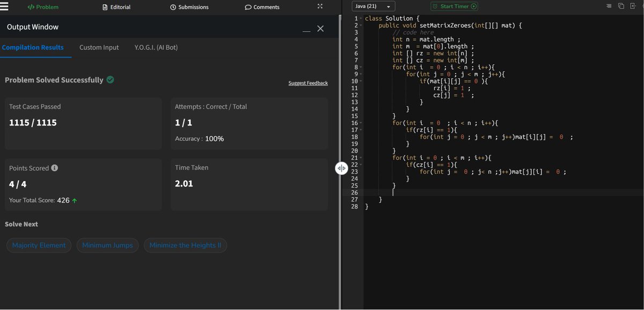
Task: Click the '2.01' time taken value
Action: [x=184, y=183]
